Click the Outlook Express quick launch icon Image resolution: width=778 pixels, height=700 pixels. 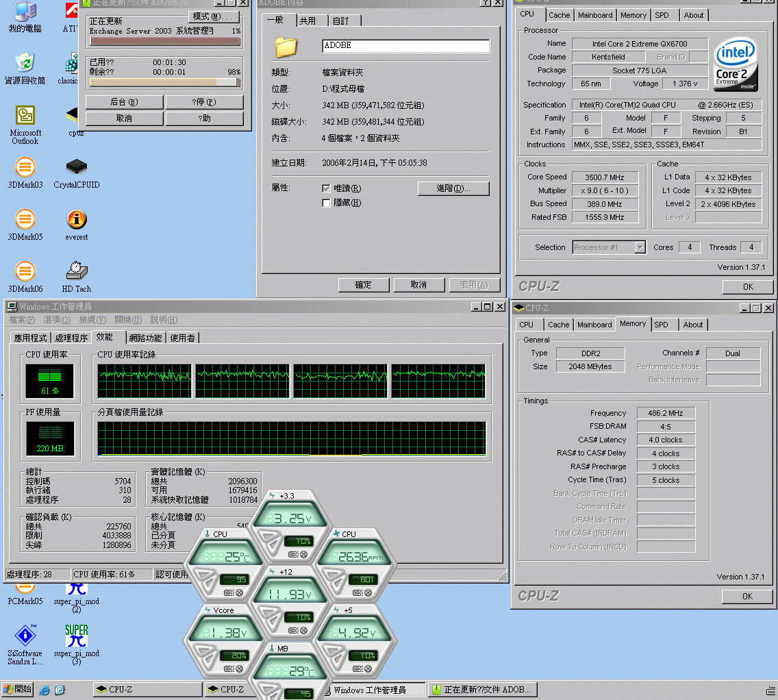point(60,690)
